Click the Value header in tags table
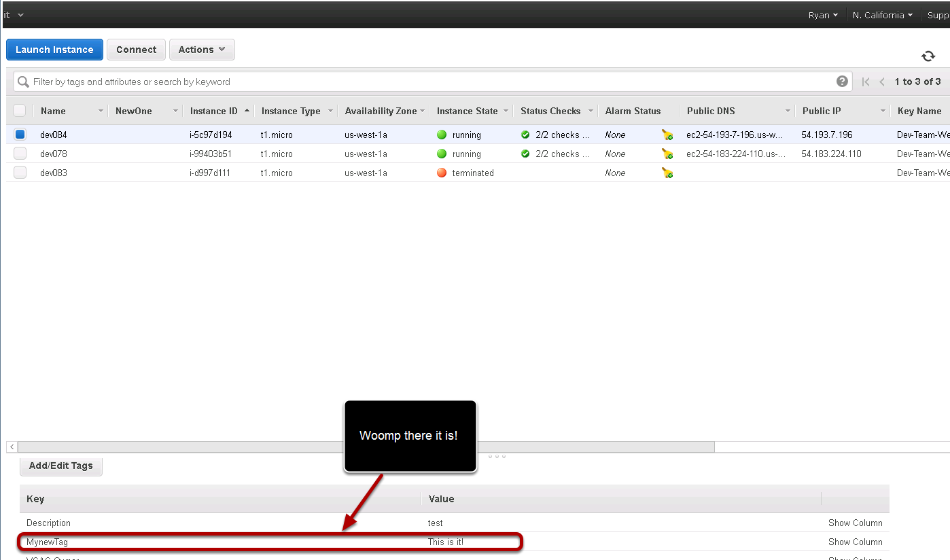950x560 pixels. coord(441,499)
